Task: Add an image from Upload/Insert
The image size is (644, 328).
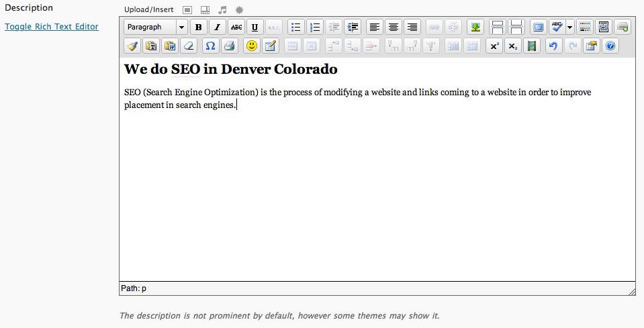Action: (187, 10)
